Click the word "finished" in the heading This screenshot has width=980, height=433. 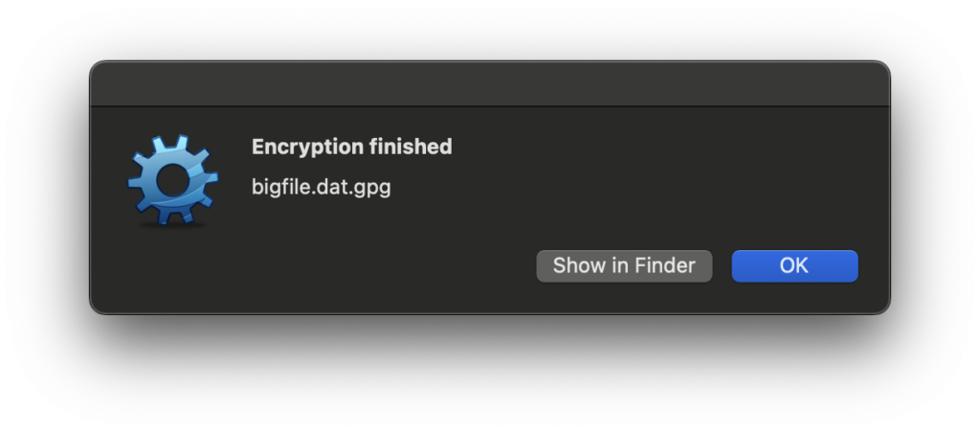(x=411, y=148)
